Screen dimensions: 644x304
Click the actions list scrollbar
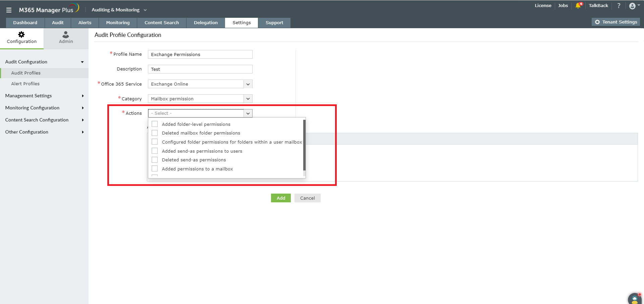coord(304,145)
